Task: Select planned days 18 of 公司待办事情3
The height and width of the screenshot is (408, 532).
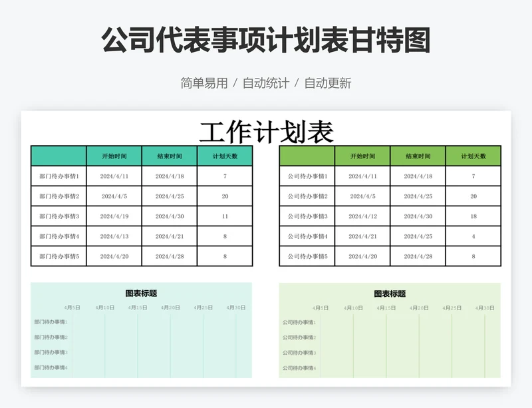Action: pyautogui.click(x=473, y=216)
